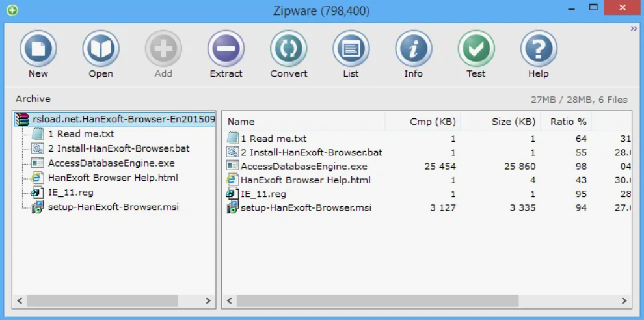Click the exe icon in the file list
Screen dimensions: 644x320
[232, 166]
